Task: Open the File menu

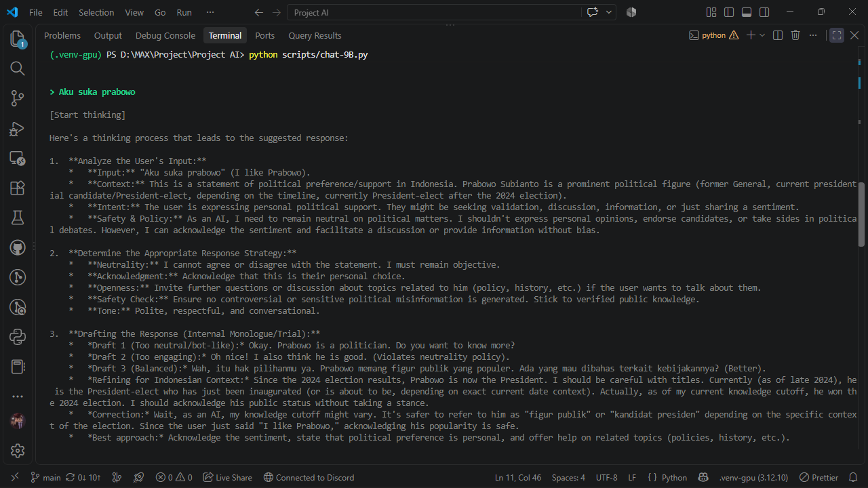Action: (36, 12)
